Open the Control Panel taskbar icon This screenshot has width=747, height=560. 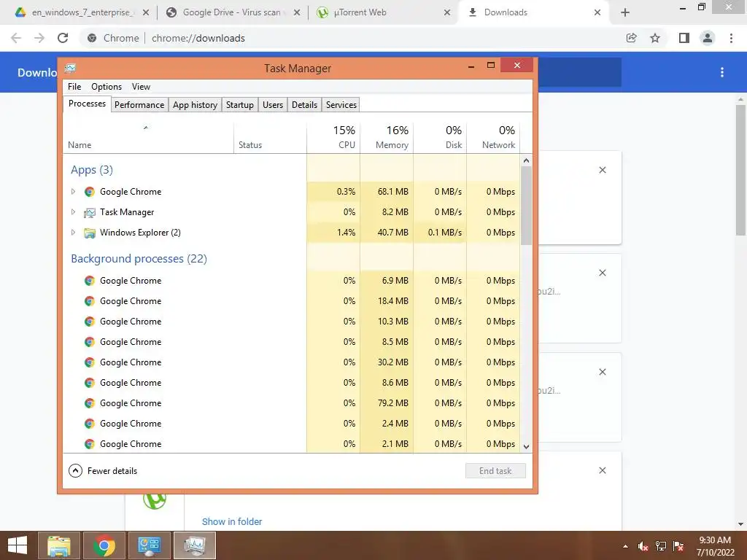(x=150, y=545)
